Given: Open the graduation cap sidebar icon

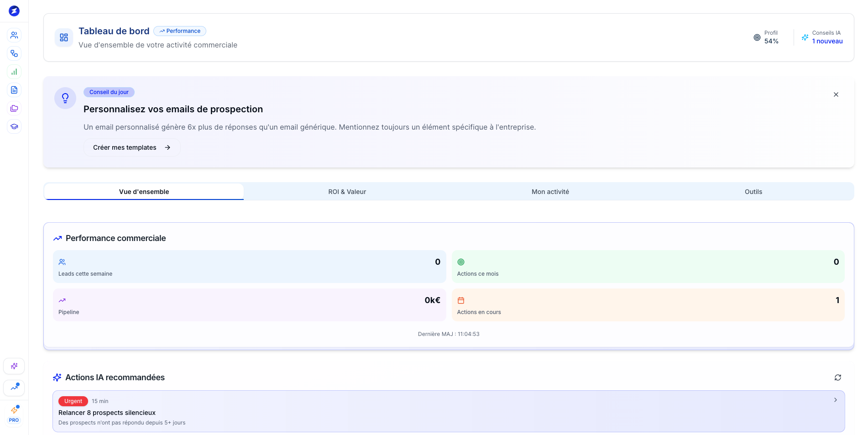Looking at the screenshot, I should (x=14, y=126).
